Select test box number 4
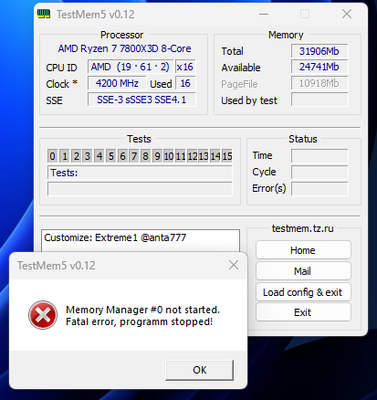 (99, 156)
